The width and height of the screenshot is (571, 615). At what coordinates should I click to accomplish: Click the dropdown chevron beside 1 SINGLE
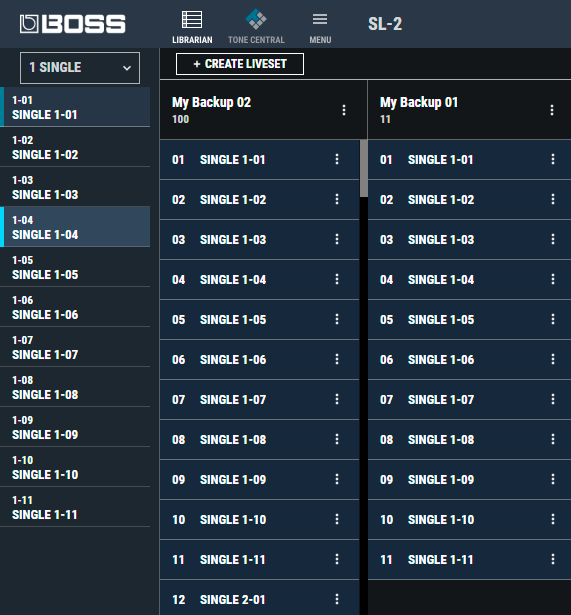click(127, 68)
